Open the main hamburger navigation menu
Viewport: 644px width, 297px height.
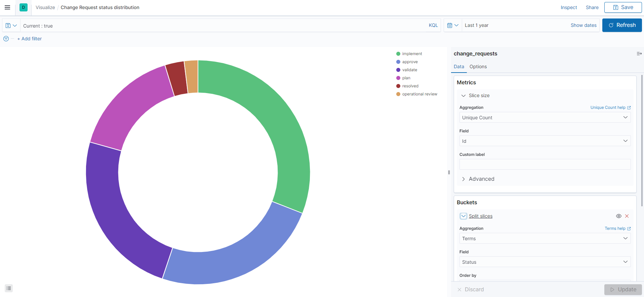tap(7, 7)
